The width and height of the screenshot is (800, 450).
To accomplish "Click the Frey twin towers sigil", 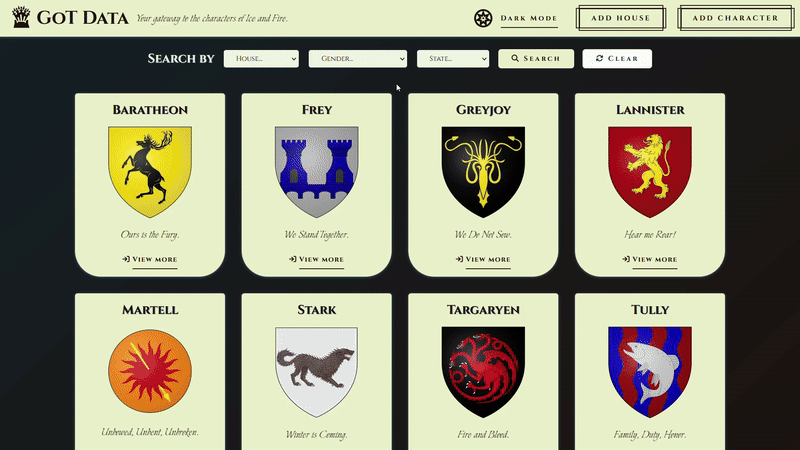I will 317,172.
